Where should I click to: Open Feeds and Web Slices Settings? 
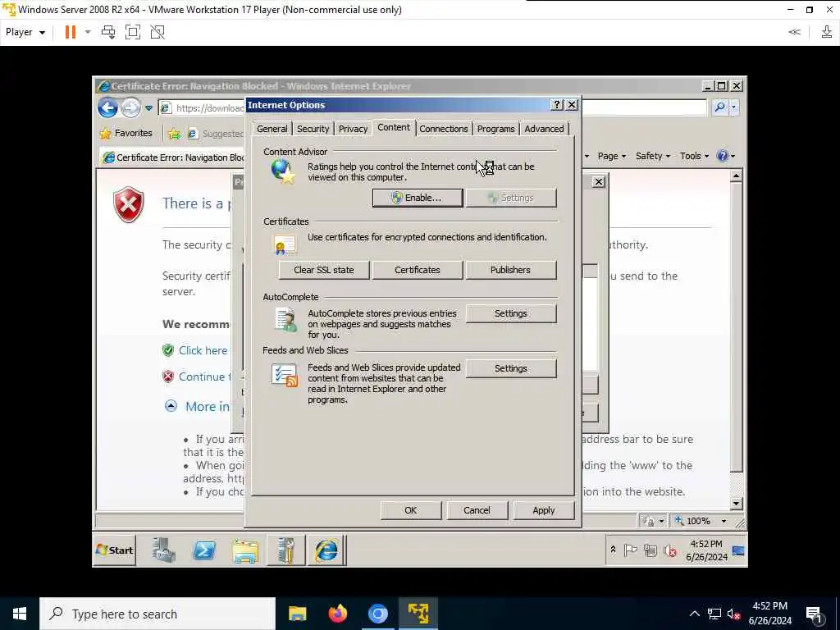point(510,368)
